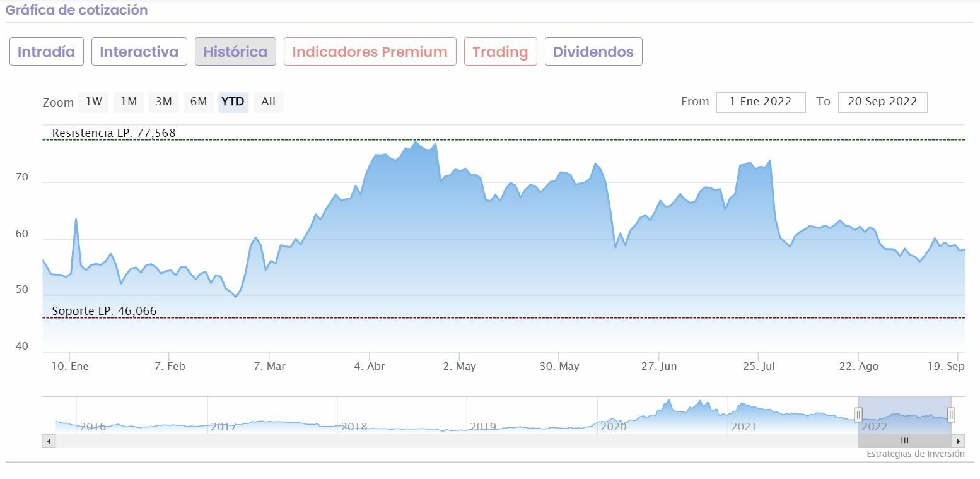This screenshot has height=479, width=980.
Task: Select the Histórica tab
Action: coord(235,52)
